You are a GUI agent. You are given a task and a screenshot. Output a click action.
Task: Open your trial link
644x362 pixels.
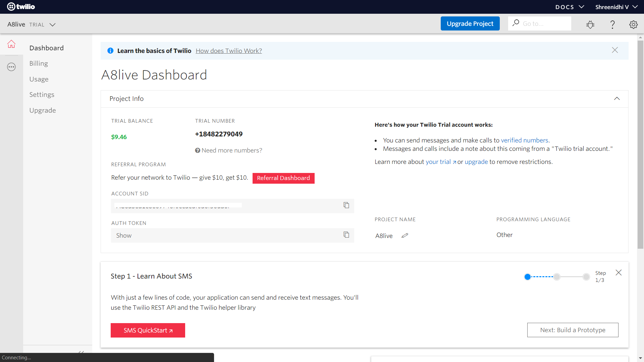point(441,162)
